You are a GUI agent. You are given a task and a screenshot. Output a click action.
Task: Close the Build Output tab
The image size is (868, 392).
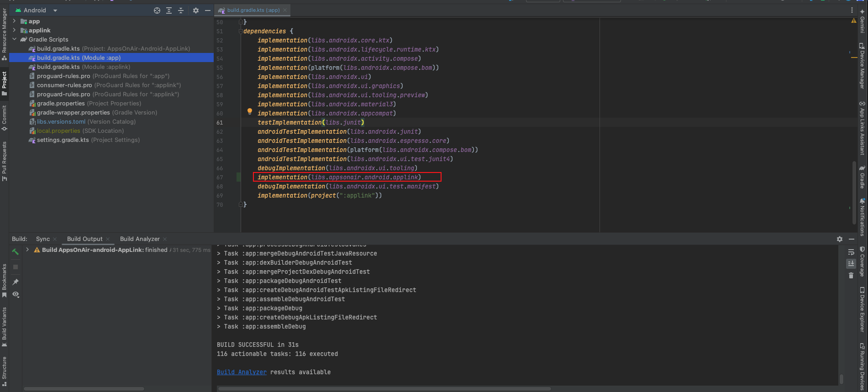[x=108, y=239]
